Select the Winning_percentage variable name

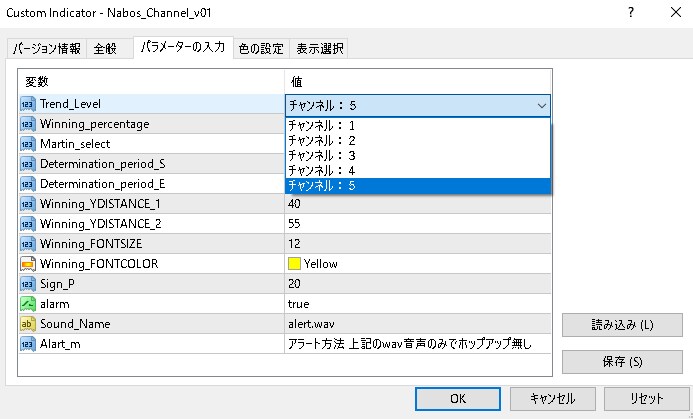[x=95, y=125]
